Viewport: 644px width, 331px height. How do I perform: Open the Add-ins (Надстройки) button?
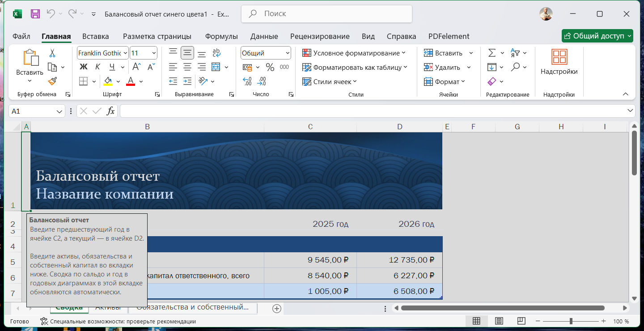(559, 62)
